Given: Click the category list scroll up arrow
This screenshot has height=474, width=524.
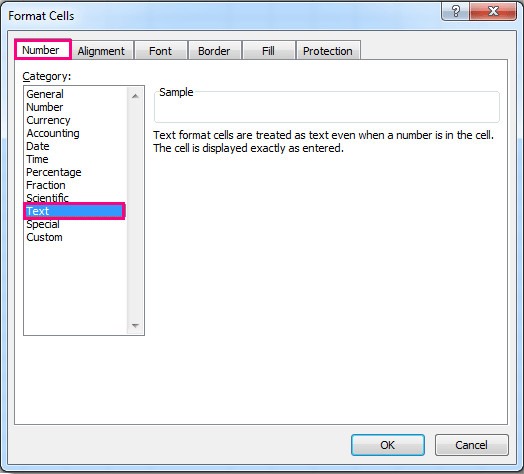Looking at the screenshot, I should [135, 96].
